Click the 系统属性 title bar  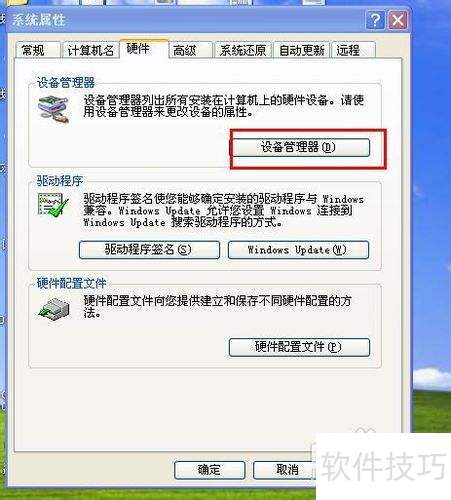point(187,20)
